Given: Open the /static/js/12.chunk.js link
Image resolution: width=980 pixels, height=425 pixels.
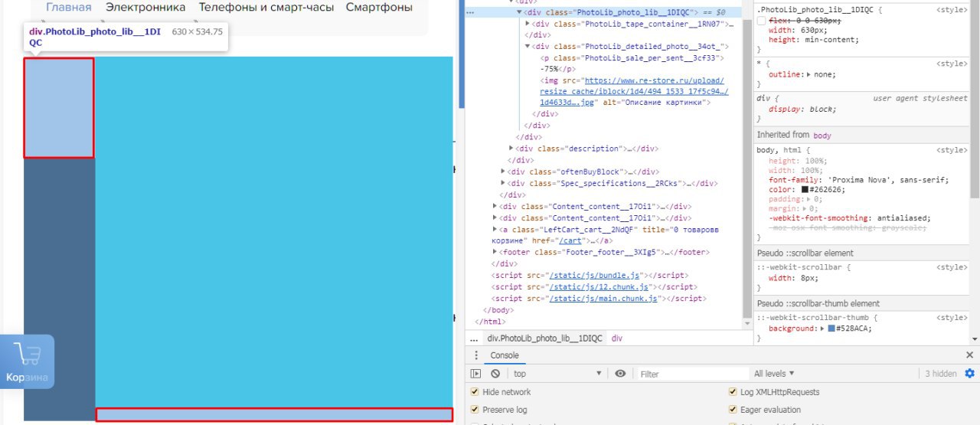Looking at the screenshot, I should tap(599, 286).
